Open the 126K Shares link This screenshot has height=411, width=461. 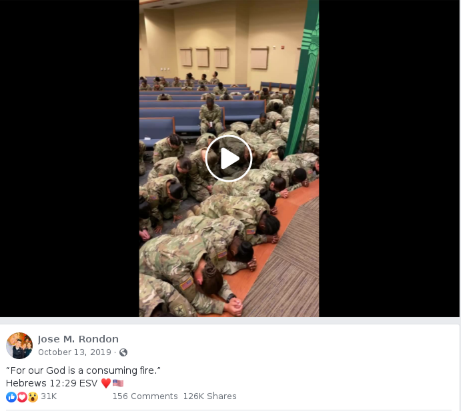(x=210, y=396)
